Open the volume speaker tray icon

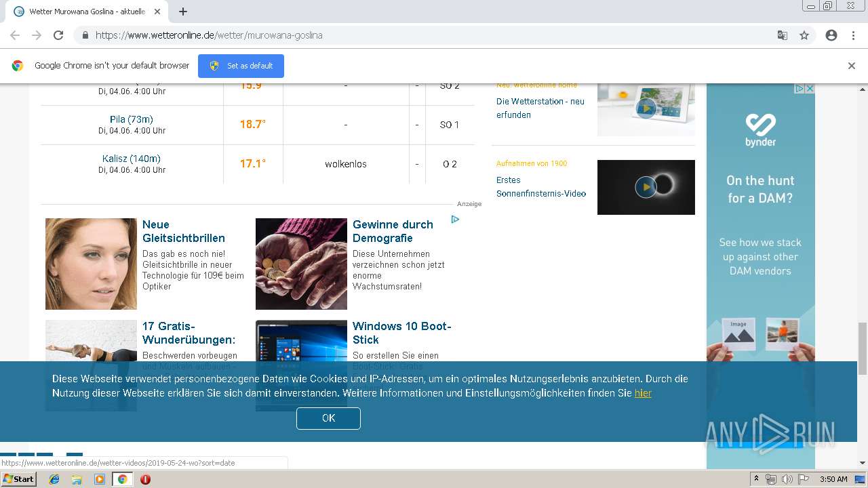[787, 479]
